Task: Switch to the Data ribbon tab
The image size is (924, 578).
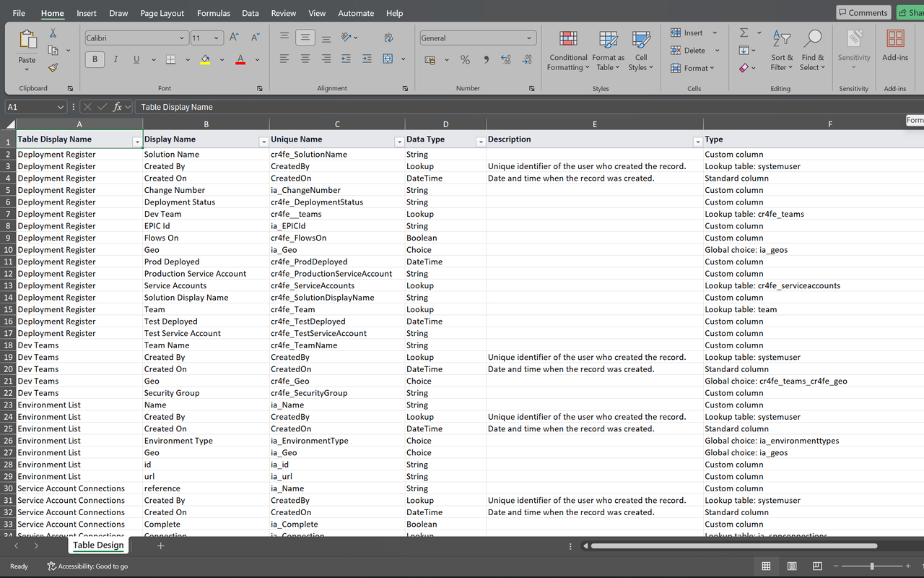Action: [250, 13]
